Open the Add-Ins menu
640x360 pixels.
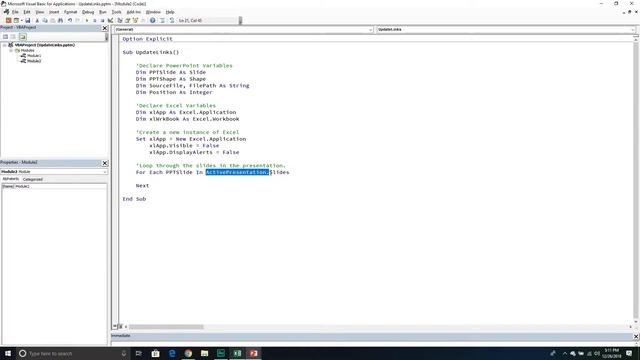[134, 12]
